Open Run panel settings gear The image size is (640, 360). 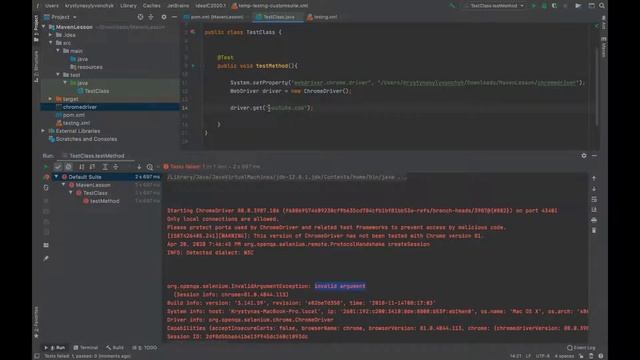584,156
